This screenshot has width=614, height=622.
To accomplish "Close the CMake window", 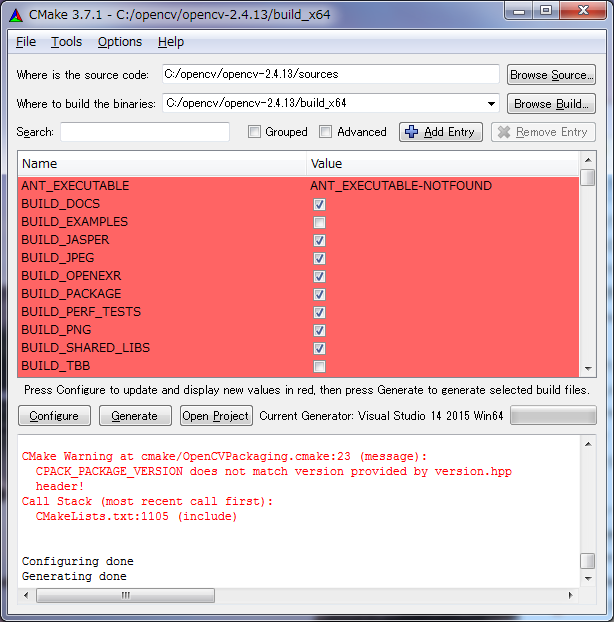I will click(583, 10).
